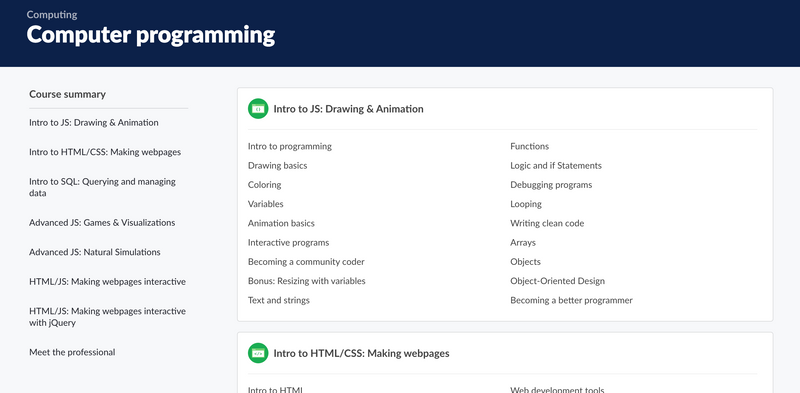Open Logic and if Statements lesson
Screen dimensions: 800x393
tap(556, 165)
